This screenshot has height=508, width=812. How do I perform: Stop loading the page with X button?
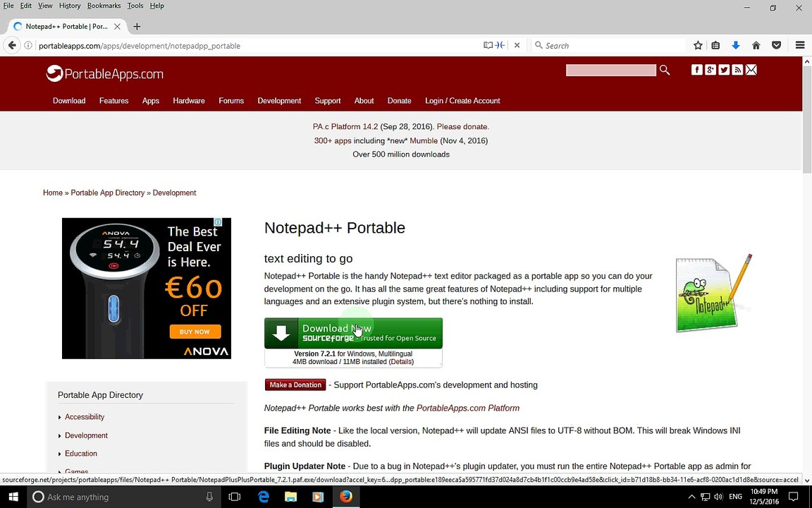[517, 46]
